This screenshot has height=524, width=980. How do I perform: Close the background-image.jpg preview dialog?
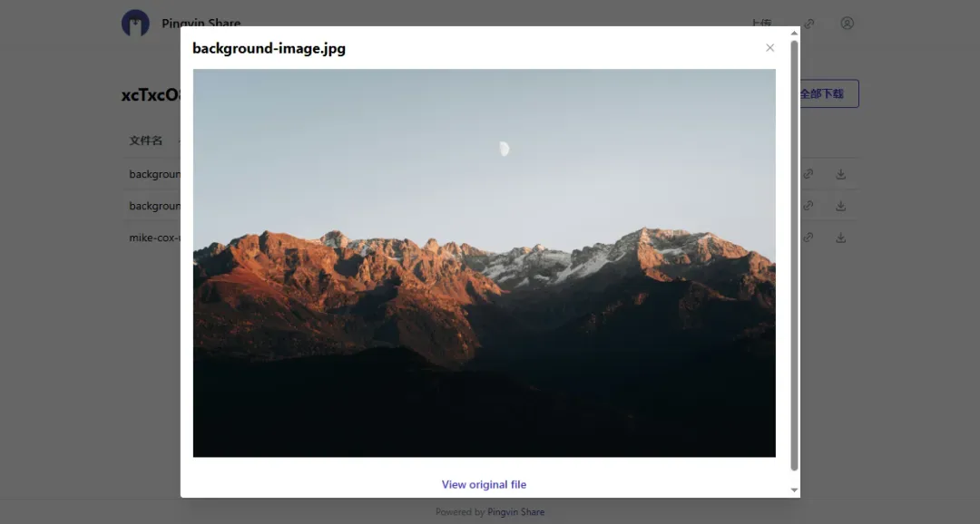(x=770, y=48)
